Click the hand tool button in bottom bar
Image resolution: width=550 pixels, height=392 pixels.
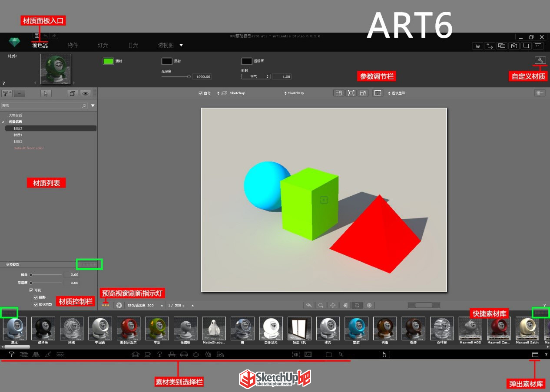(384, 355)
